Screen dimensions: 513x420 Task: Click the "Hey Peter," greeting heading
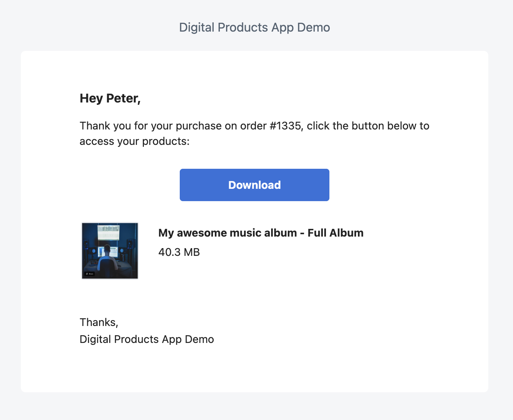coord(110,98)
